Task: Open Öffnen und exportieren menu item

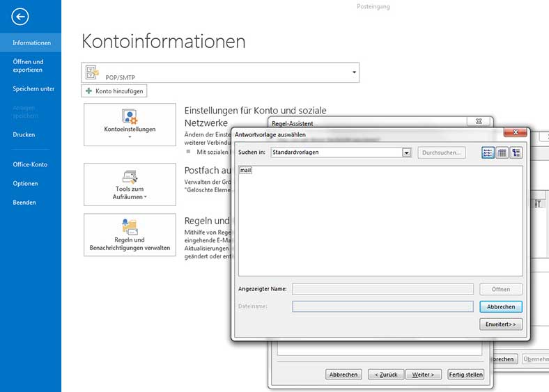Action: pos(28,65)
